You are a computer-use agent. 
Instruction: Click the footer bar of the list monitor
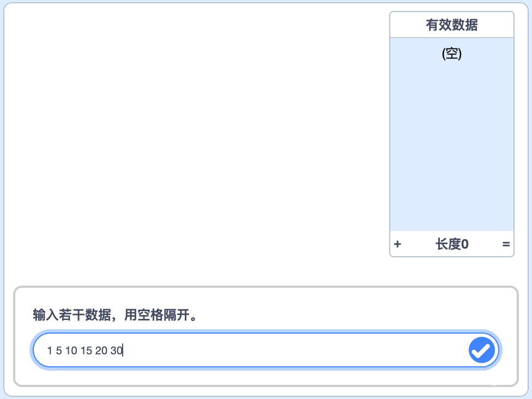[451, 244]
